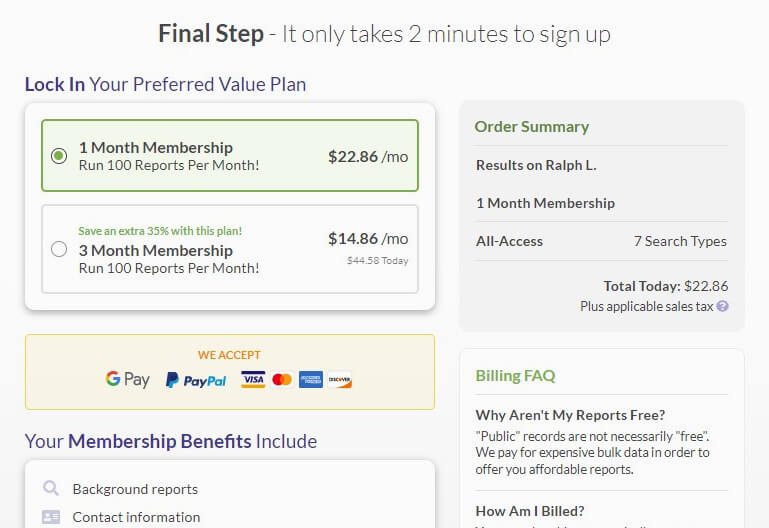Click the Visa card icon
This screenshot has height=528, width=769.
click(x=253, y=379)
